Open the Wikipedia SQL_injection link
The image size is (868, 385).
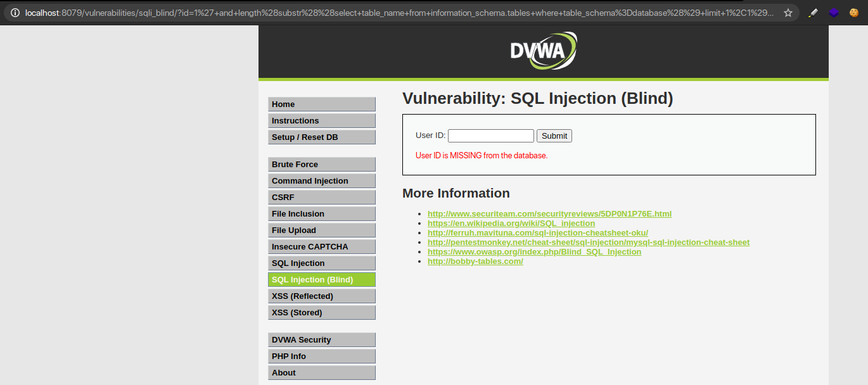coord(511,224)
